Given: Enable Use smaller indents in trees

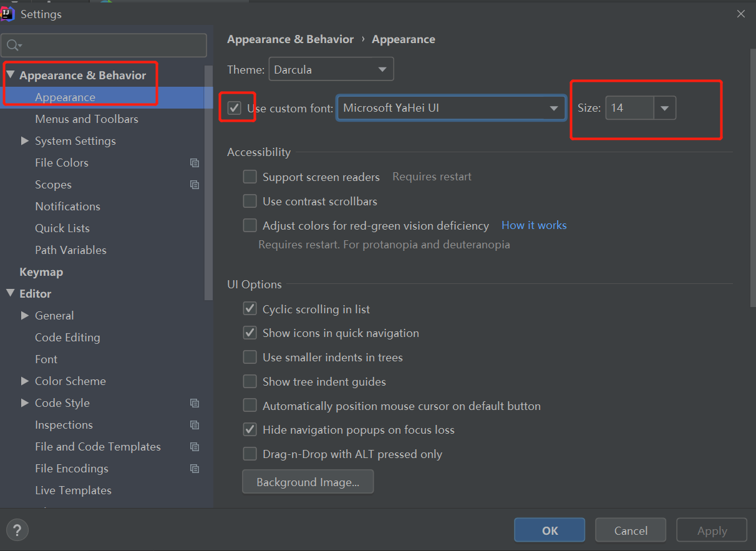Looking at the screenshot, I should click(x=250, y=357).
